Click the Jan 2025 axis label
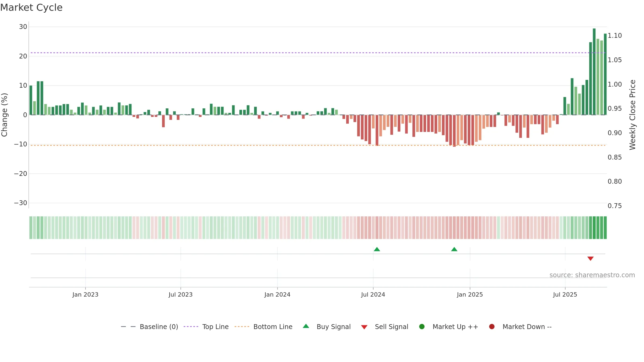The image size is (644, 362). 470,295
